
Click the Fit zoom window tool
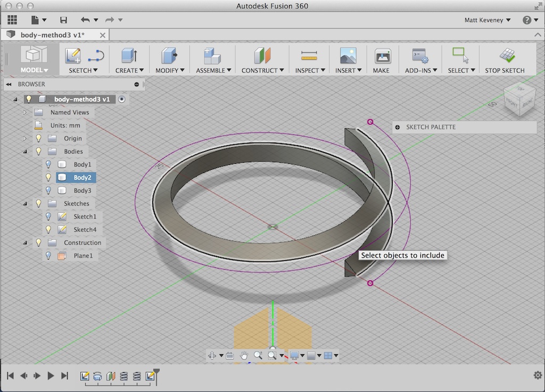(x=272, y=355)
